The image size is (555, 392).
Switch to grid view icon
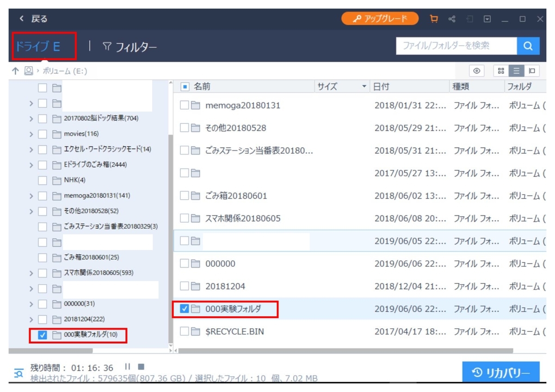coord(501,71)
